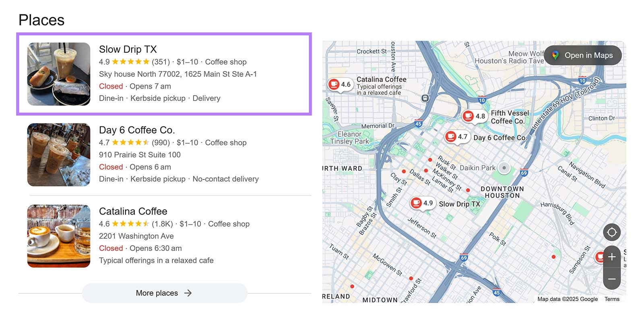Open the Catalina Coffee listing

click(133, 211)
